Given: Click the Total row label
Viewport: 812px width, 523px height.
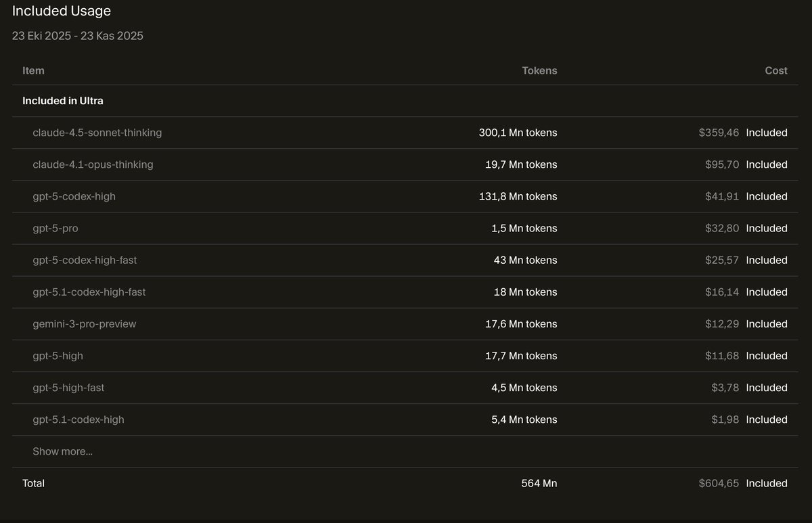Looking at the screenshot, I should coord(33,483).
